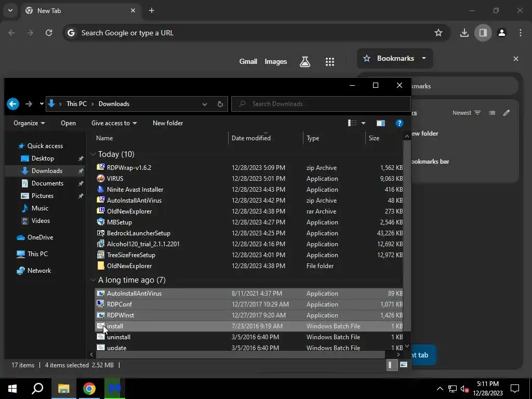Click the Explorer forward arrow button
Screen dimensions: 532x399
pyautogui.click(x=29, y=104)
